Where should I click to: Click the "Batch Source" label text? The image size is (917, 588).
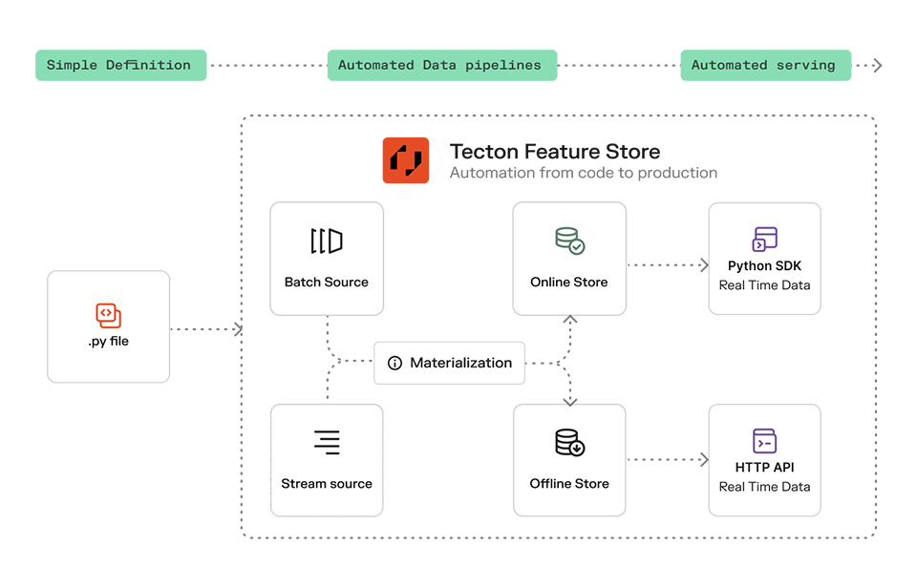(327, 282)
